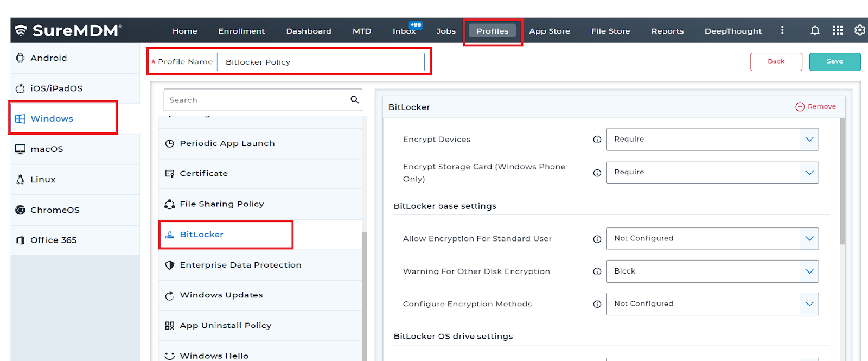The image size is (868, 361).
Task: Click the Back button
Action: click(776, 61)
